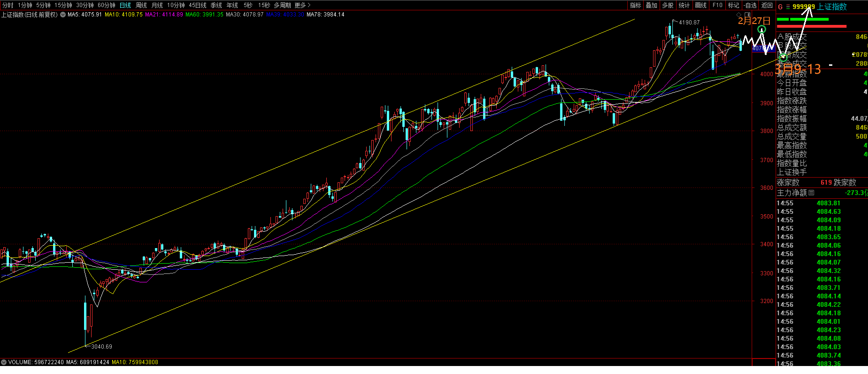Click the diamond marker icon above chart

(738, 15)
